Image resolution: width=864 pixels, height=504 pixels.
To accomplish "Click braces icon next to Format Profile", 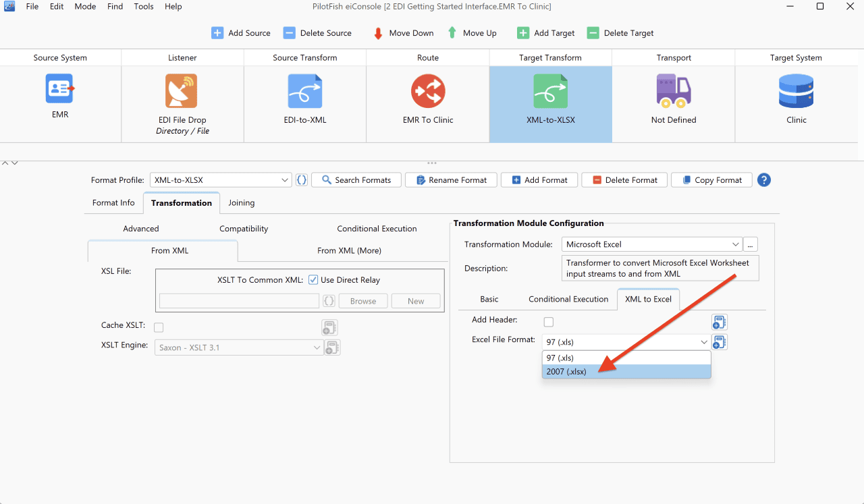I will coord(302,180).
